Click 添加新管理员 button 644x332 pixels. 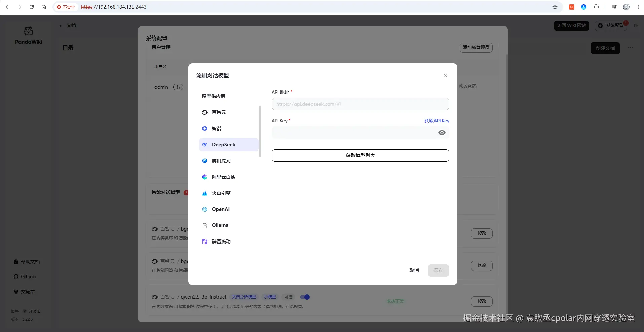tap(476, 48)
